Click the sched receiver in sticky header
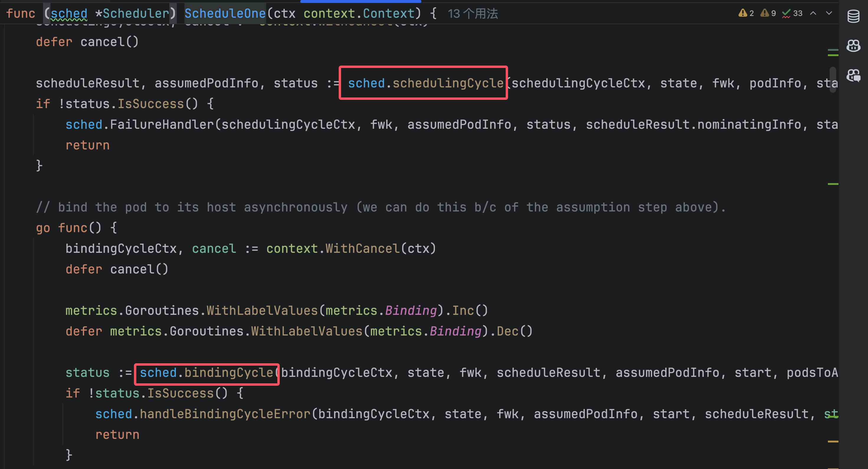Screen dimensions: 868x469 pos(69,14)
